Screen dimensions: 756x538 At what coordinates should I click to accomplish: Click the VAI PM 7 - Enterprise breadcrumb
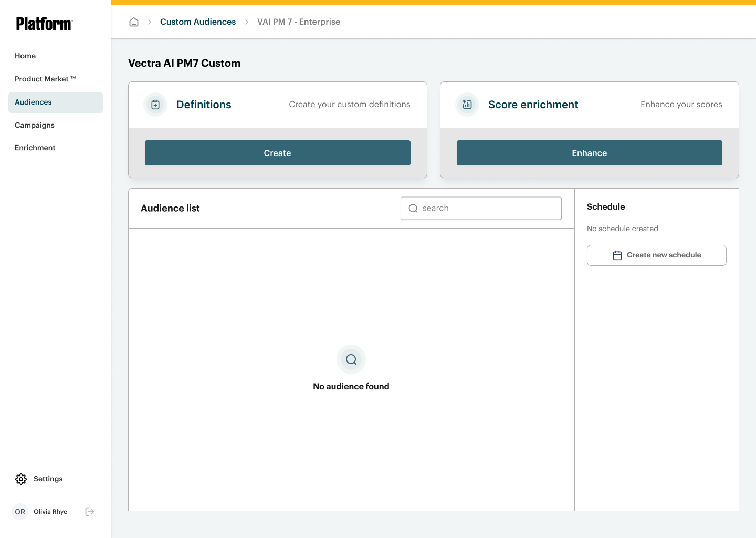(299, 22)
